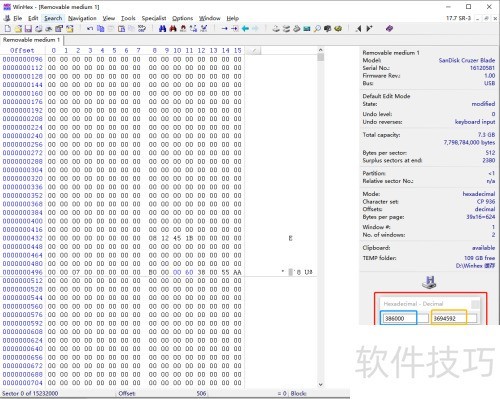Open the Search menu

pos(53,18)
